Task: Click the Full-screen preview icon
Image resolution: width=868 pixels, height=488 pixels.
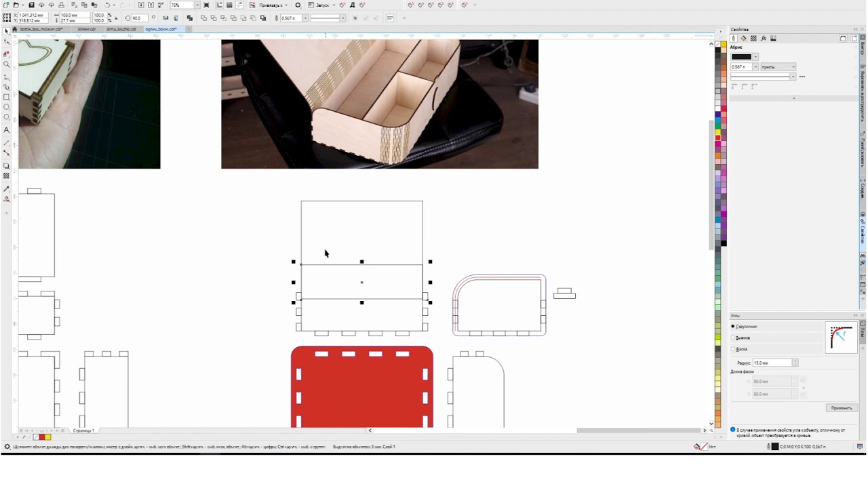Action: (x=207, y=5)
